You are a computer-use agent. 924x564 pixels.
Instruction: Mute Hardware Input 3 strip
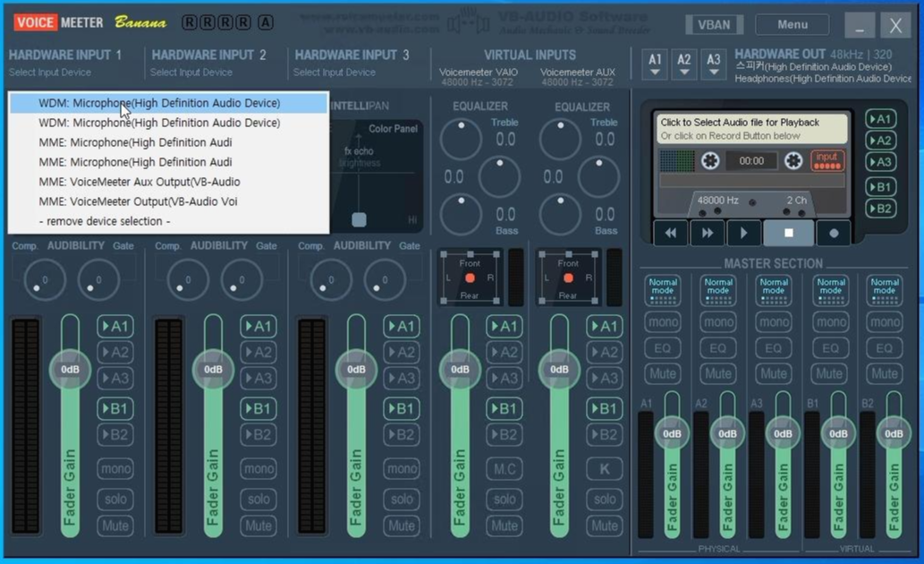pos(402,526)
